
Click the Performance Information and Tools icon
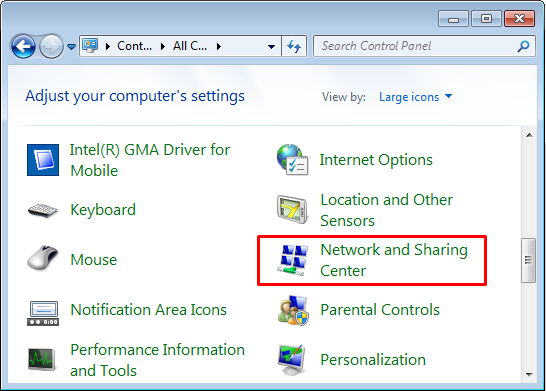[x=42, y=360]
